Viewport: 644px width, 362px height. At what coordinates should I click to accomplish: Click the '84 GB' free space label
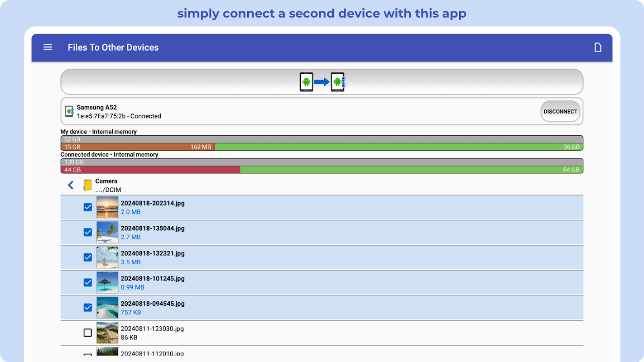571,170
